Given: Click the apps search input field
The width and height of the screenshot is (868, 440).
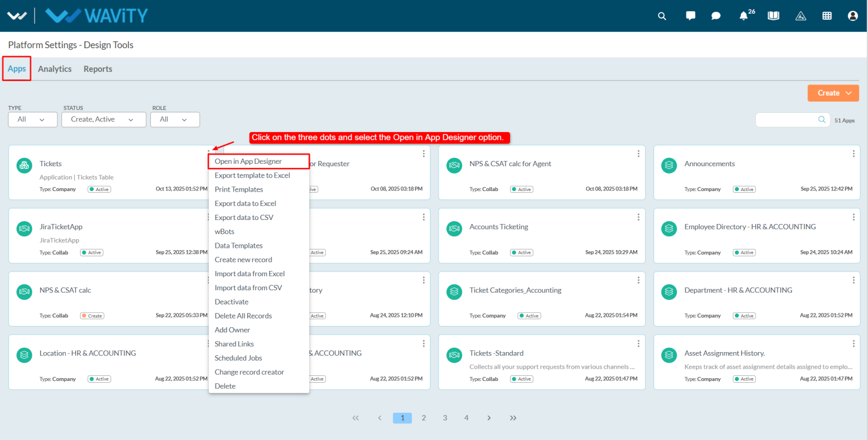Looking at the screenshot, I should click(792, 120).
